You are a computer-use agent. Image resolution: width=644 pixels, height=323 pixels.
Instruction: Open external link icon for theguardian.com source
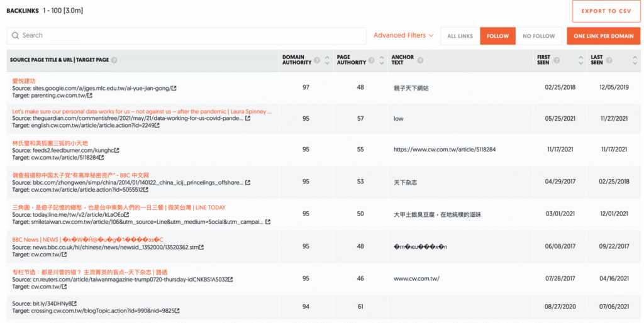tap(248, 118)
